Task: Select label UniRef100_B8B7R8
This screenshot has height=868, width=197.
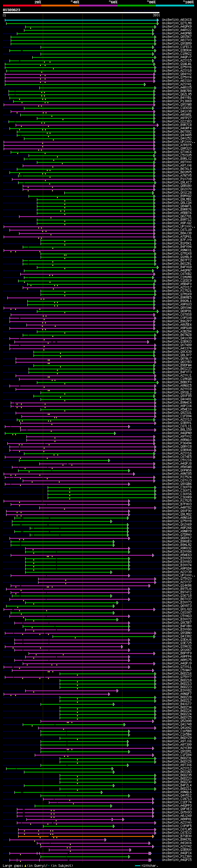Action: pos(177,91)
